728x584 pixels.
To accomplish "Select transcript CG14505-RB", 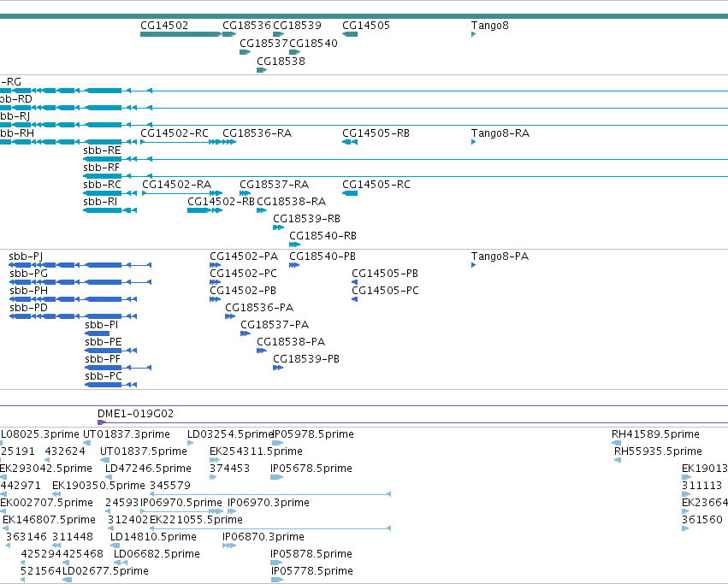I will pos(350,142).
